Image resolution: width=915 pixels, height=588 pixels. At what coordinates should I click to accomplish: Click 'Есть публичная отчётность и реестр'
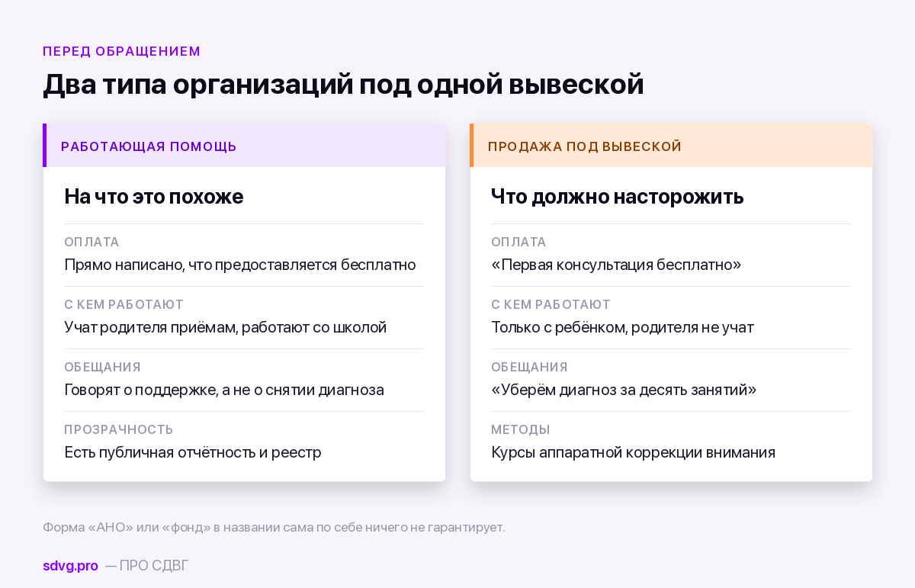click(193, 452)
